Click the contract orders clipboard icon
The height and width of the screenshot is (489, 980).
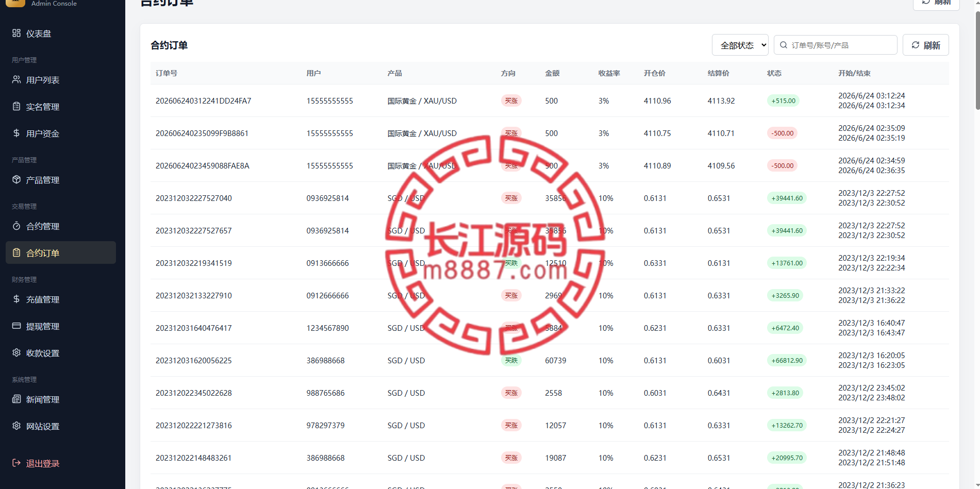(16, 252)
